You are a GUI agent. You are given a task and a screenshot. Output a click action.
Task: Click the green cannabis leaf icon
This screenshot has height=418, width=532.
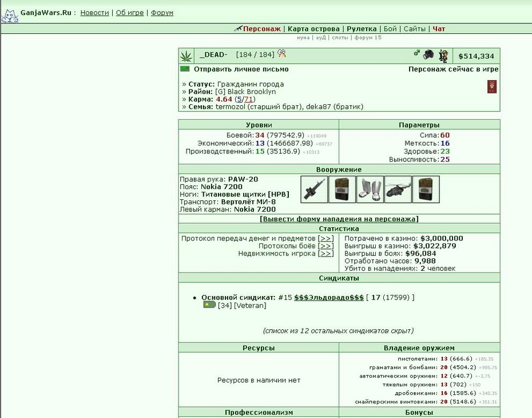click(x=186, y=56)
